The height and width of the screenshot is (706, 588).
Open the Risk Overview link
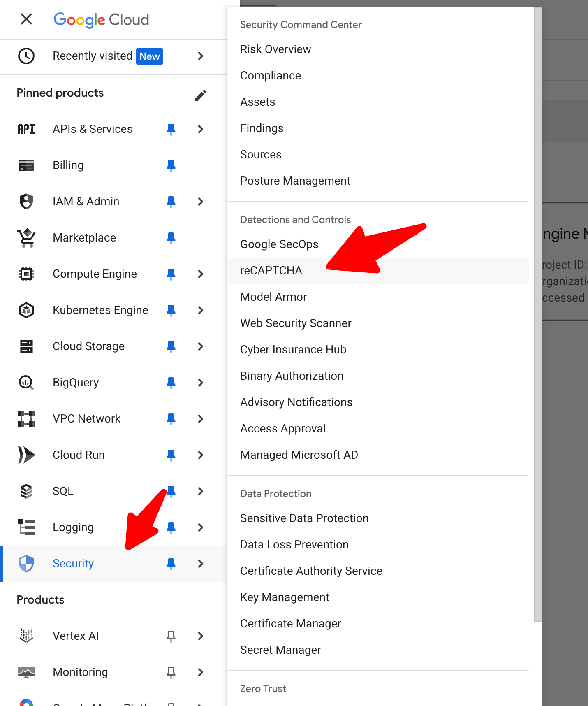click(275, 49)
